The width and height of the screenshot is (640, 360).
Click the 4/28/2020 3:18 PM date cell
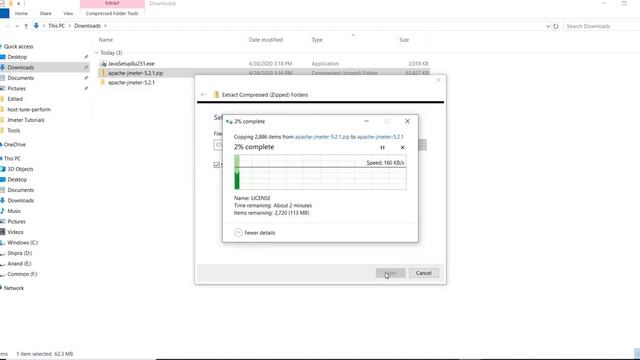[x=270, y=64]
